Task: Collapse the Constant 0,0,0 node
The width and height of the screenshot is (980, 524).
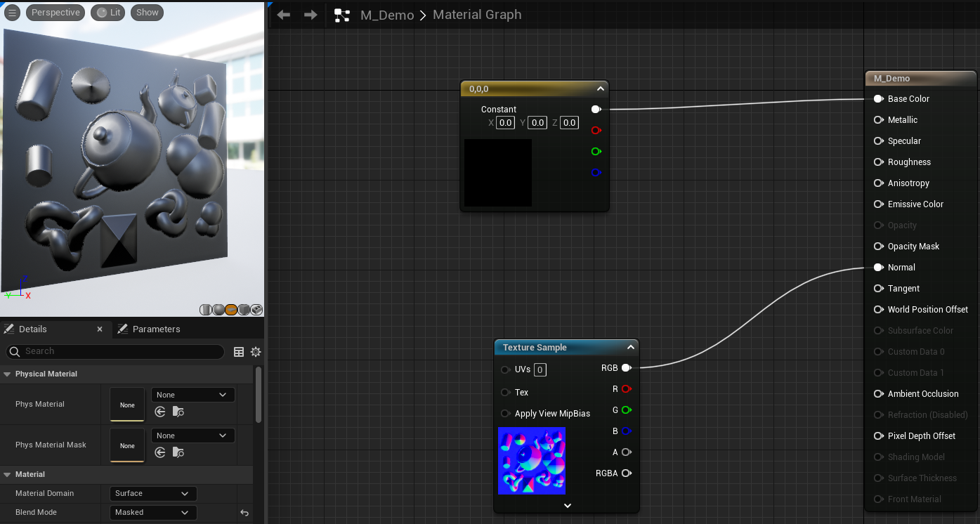Action: [x=600, y=89]
